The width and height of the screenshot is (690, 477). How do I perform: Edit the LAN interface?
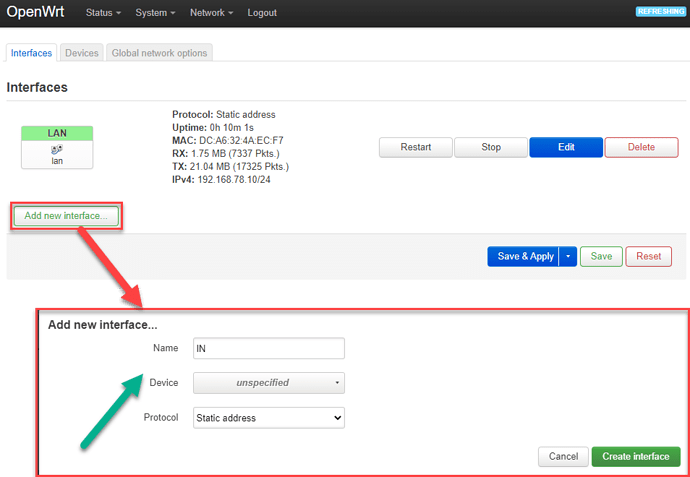click(566, 147)
